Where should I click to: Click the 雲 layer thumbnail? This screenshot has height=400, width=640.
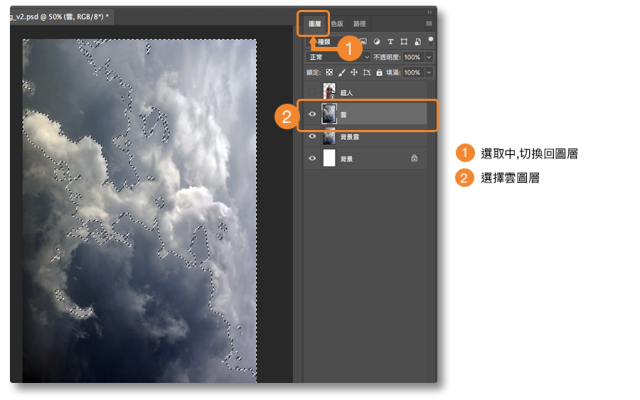click(329, 114)
